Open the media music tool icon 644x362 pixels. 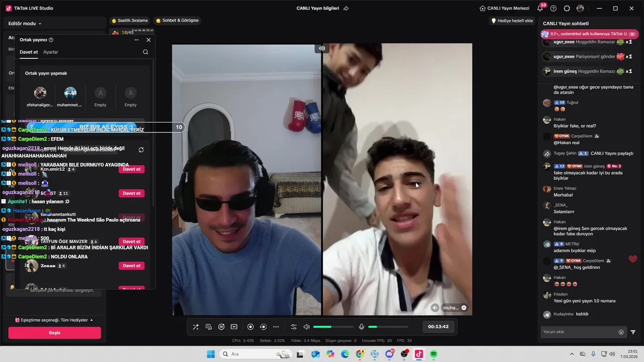coord(209,327)
